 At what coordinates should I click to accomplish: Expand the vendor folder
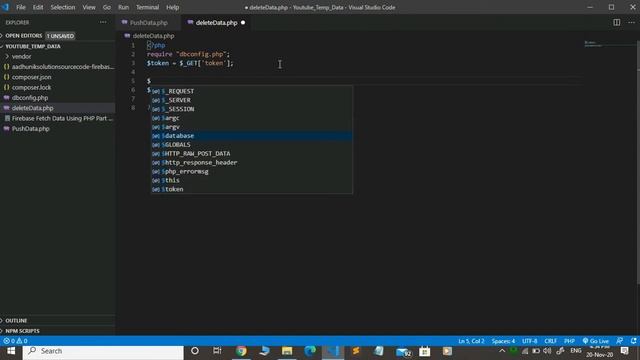point(21,56)
